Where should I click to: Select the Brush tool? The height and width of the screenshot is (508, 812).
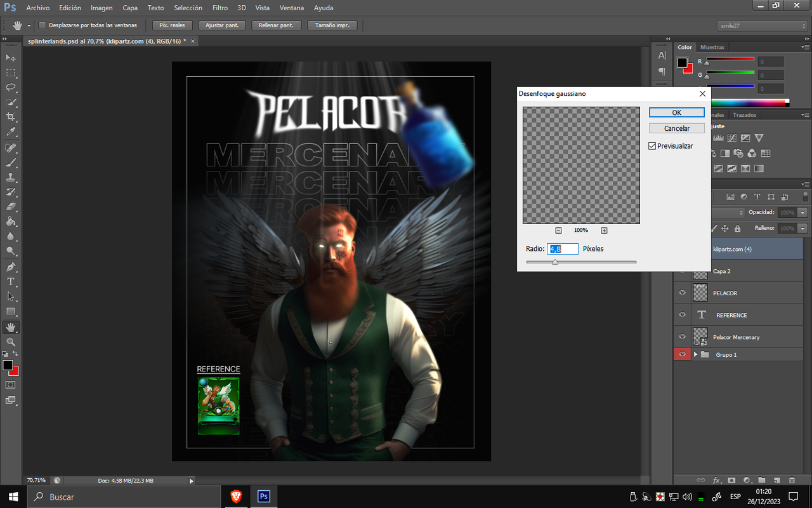coord(11,163)
